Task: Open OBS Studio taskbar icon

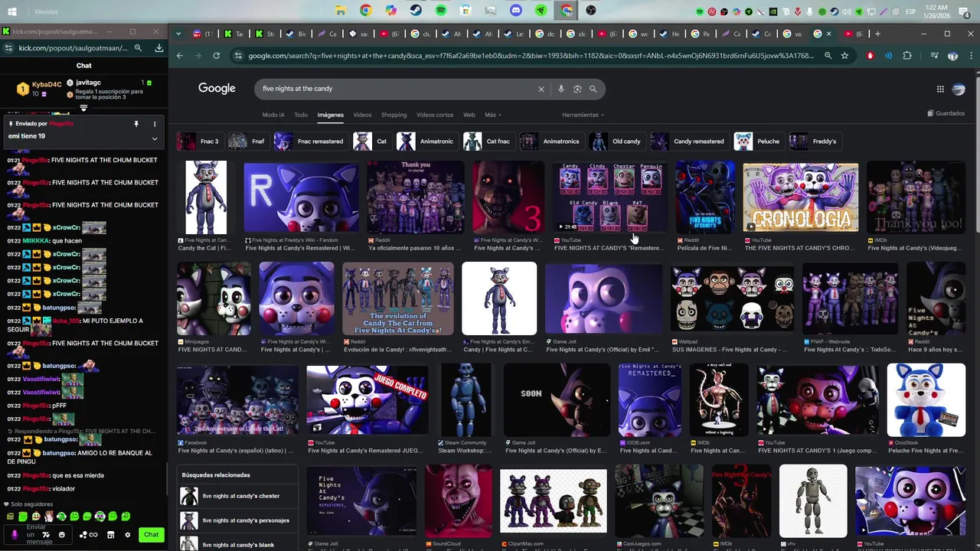Action: (591, 11)
